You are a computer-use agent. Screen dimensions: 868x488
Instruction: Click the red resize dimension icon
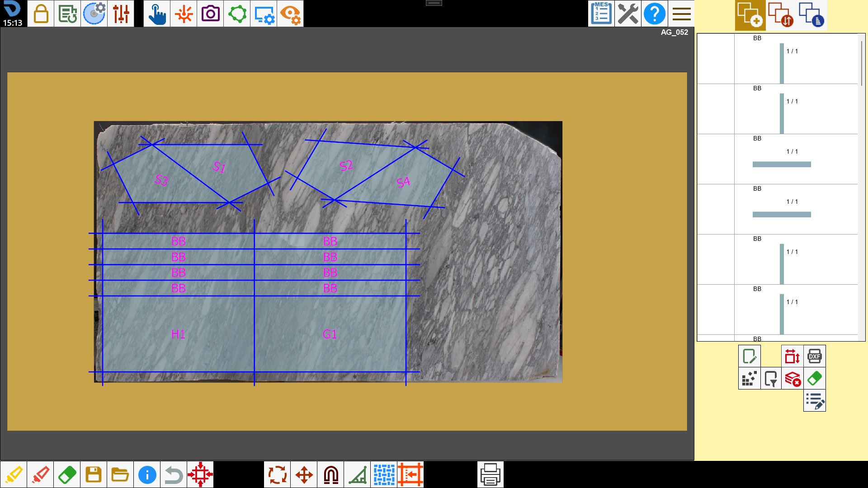tap(793, 357)
